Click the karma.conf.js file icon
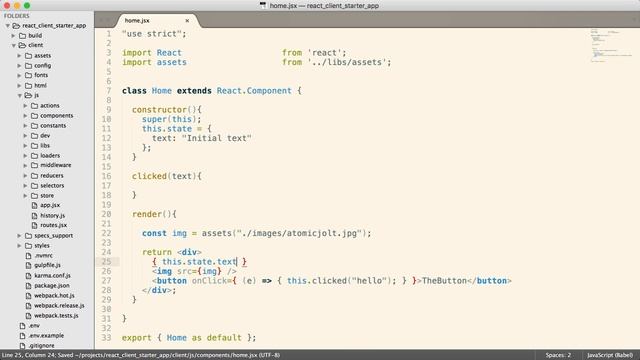Image resolution: width=640 pixels, height=360 pixels. [28, 276]
